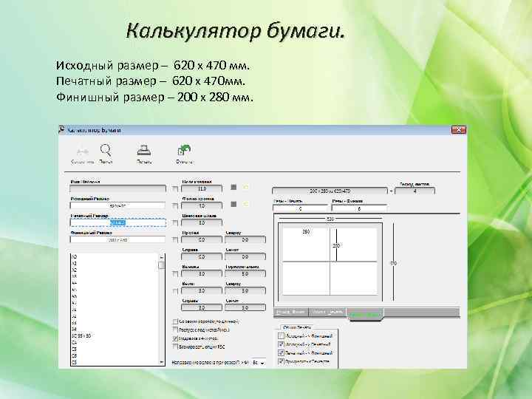Click the yellow swatch beside the 1.0 field

click(x=245, y=204)
